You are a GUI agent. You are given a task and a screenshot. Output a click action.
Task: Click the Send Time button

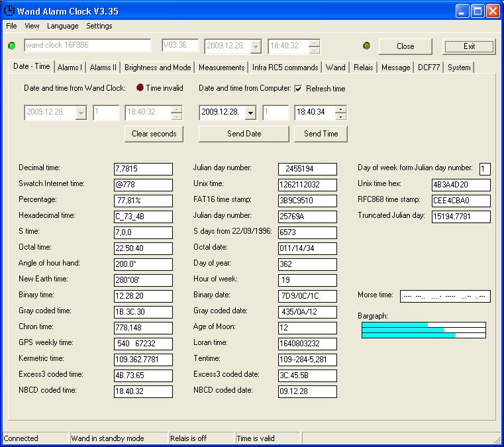321,134
